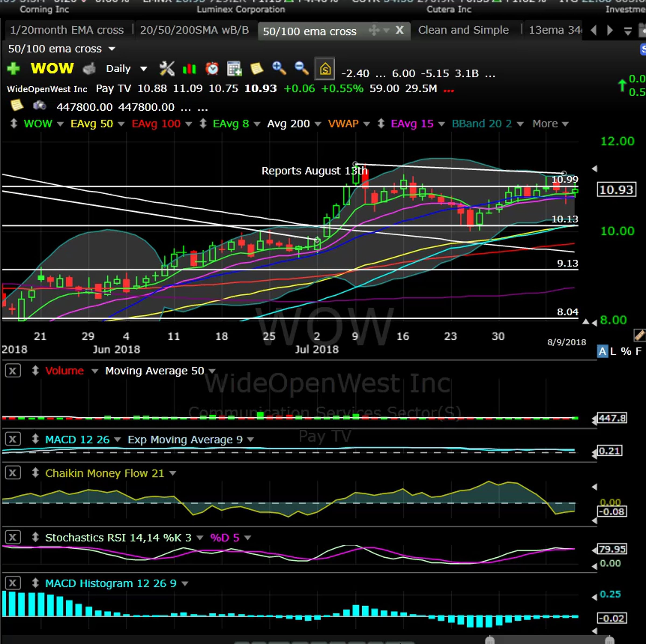Open the EAvg 50 indicator dropdown
The image size is (646, 644).
click(121, 124)
